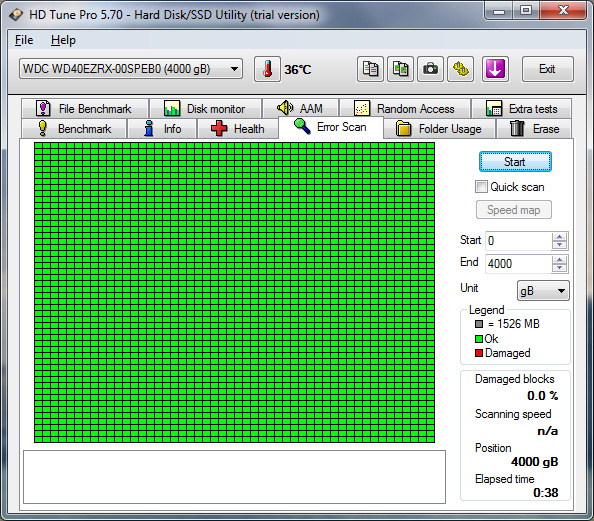Open the Help menu

tap(63, 40)
